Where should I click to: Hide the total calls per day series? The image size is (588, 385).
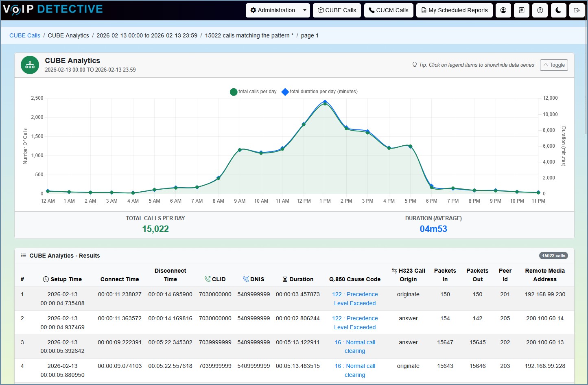(253, 92)
